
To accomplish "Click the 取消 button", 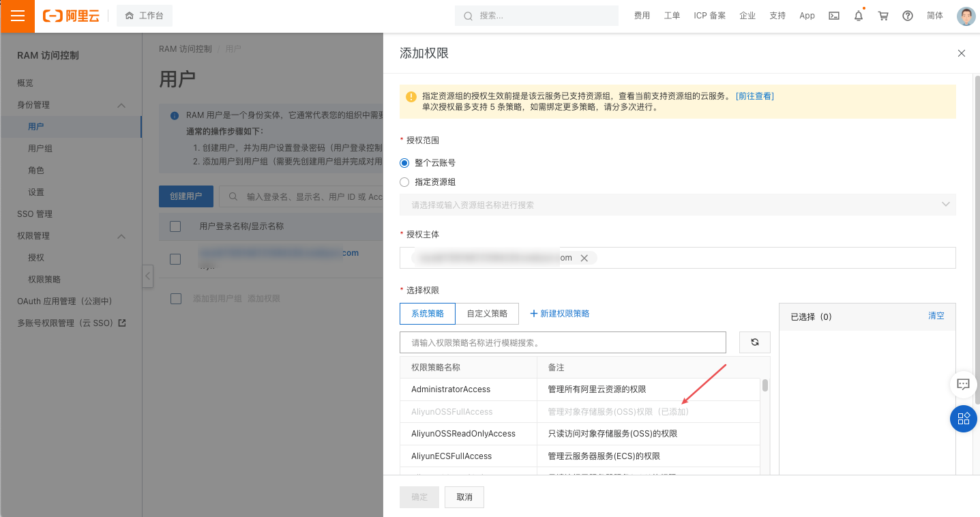I will click(464, 497).
